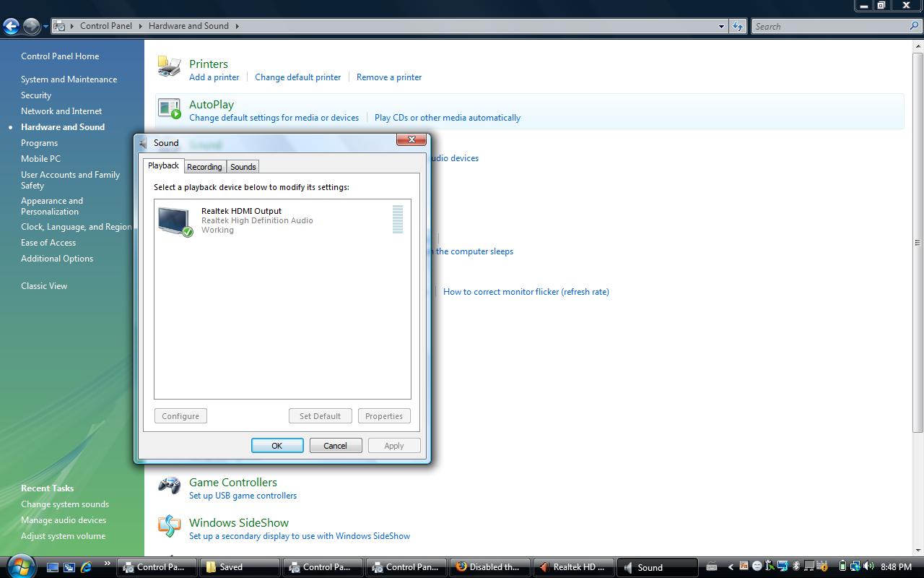924x578 pixels.
Task: Expand Quick Launch overflow chevron
Action: pos(108,564)
